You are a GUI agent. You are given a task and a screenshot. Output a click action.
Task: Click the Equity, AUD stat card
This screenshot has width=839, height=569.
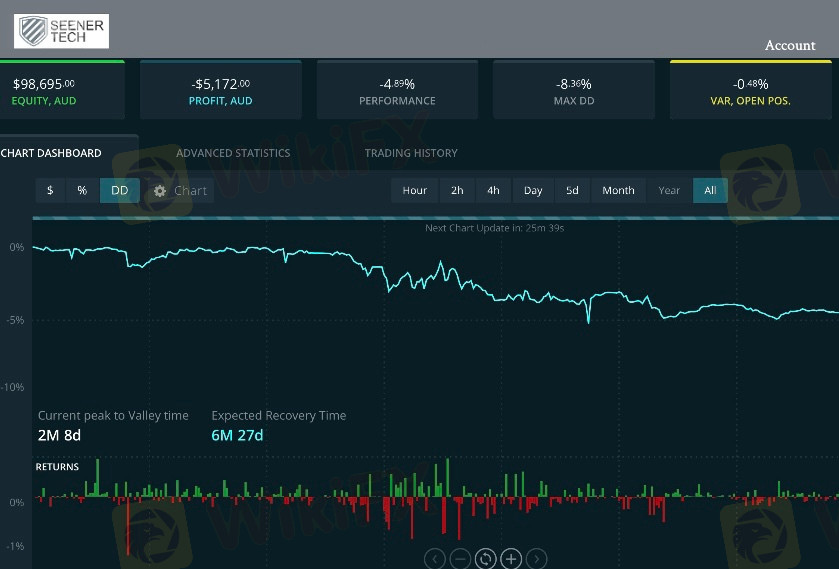(x=62, y=91)
